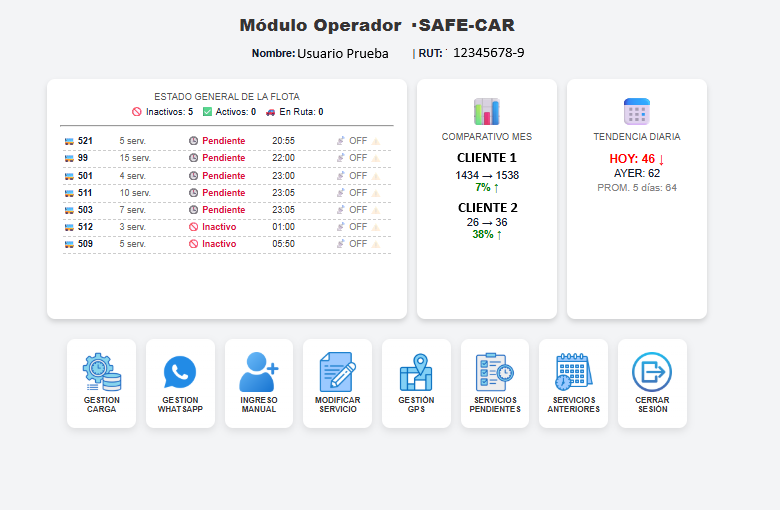Click the CLIENTE 2 heading

pos(488,207)
